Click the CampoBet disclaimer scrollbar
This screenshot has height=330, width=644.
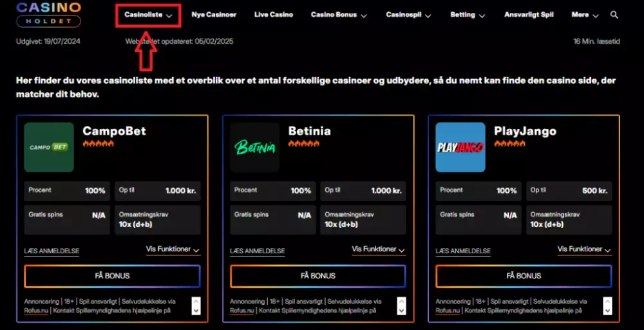point(196,306)
